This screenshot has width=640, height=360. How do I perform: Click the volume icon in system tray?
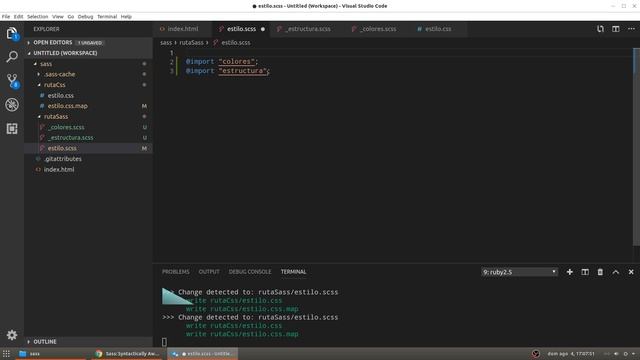(x=616, y=354)
